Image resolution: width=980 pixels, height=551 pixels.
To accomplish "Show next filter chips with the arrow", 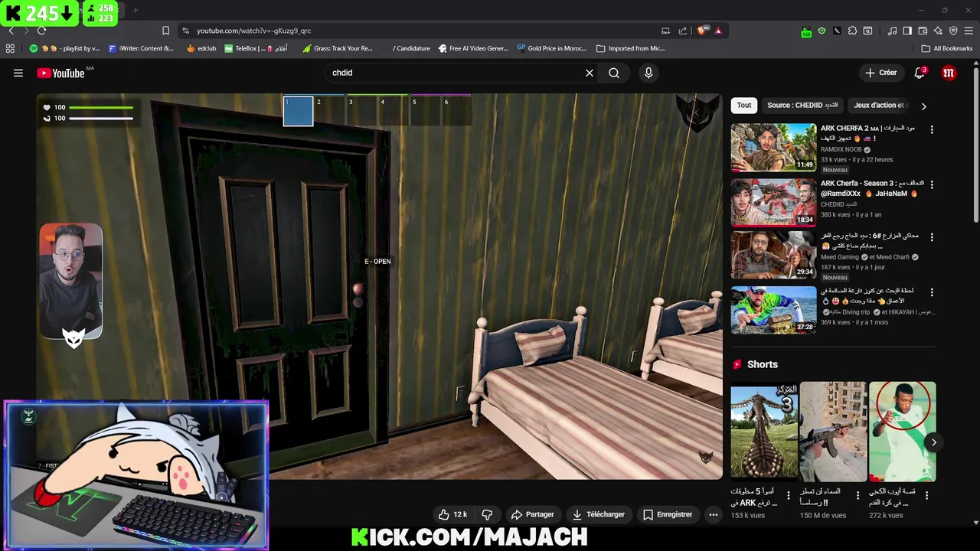I will (923, 106).
